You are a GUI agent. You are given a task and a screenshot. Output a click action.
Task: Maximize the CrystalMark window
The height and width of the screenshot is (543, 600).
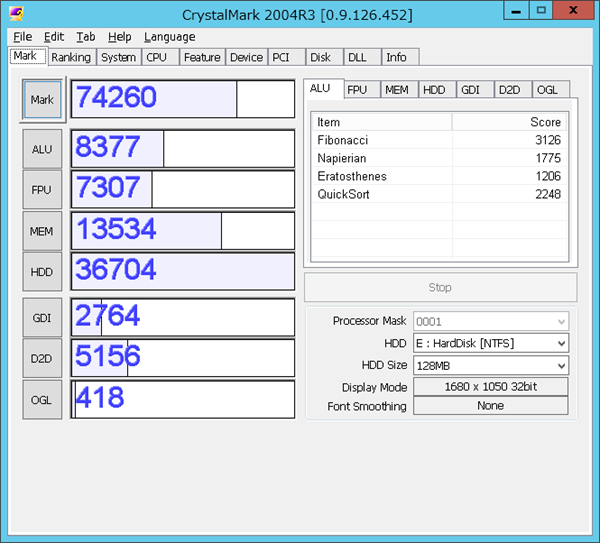pos(541,11)
